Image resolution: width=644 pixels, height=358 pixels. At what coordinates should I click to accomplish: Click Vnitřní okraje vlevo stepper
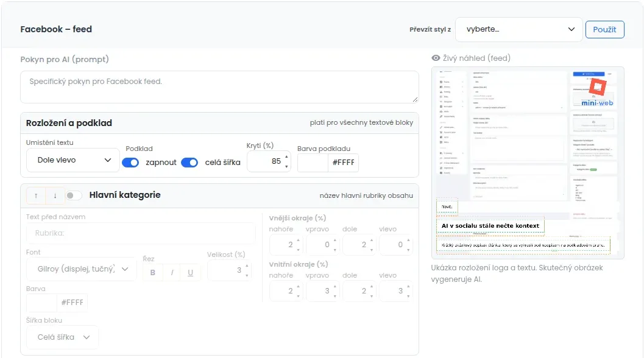pos(396,291)
